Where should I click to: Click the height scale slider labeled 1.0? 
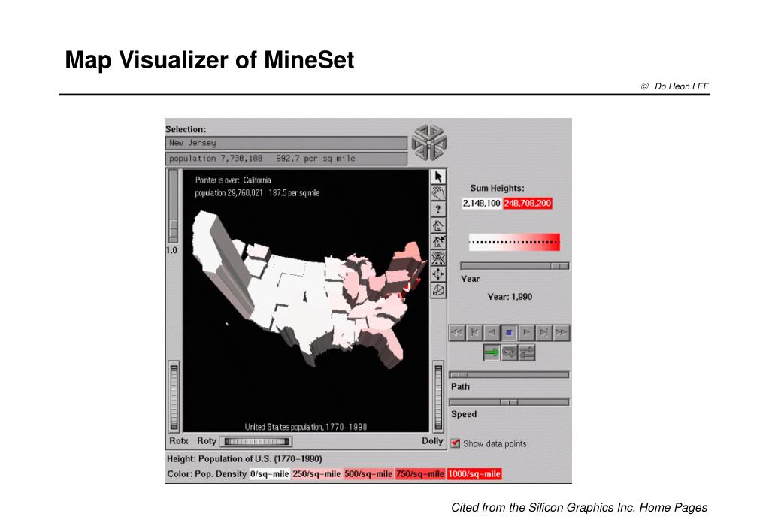pyautogui.click(x=174, y=205)
